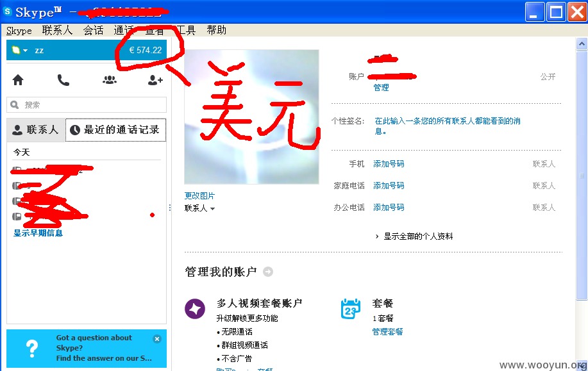Close the Skype question banner
Image resolution: width=588 pixels, height=371 pixels.
[157, 339]
